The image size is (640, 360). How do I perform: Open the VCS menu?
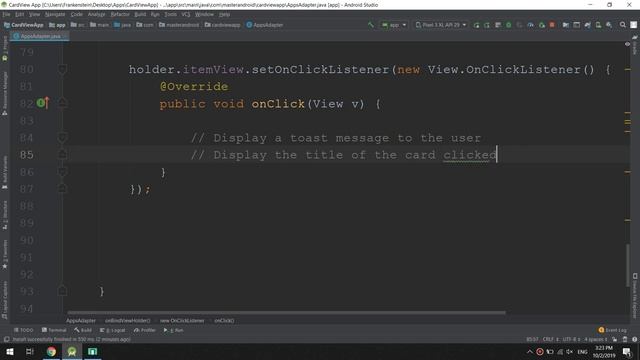[186, 14]
